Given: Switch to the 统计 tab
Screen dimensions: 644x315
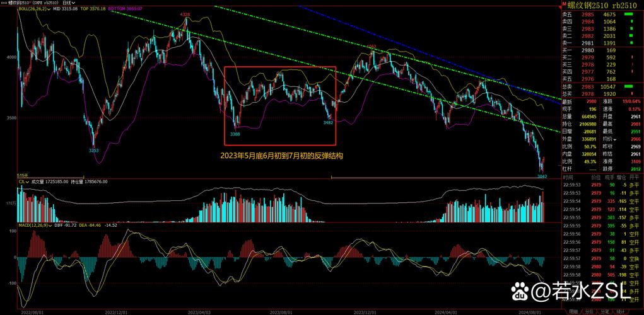Looking at the screenshot, I should 621,311.
